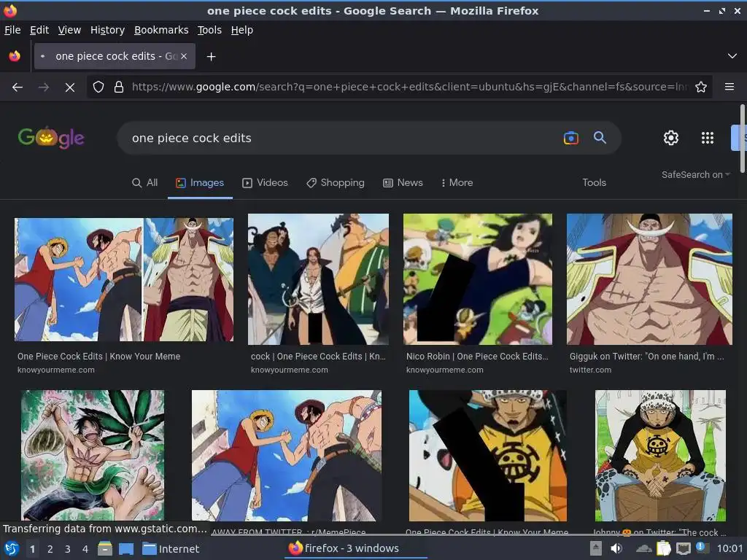Viewport: 747px width, 560px height.
Task: List all tabs with the chevron
Action: tap(732, 56)
